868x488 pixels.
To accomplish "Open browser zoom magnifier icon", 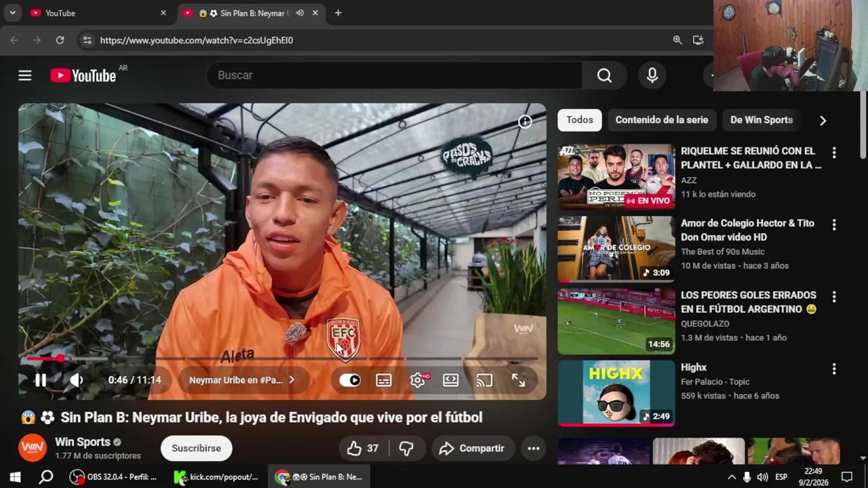I will click(x=677, y=40).
